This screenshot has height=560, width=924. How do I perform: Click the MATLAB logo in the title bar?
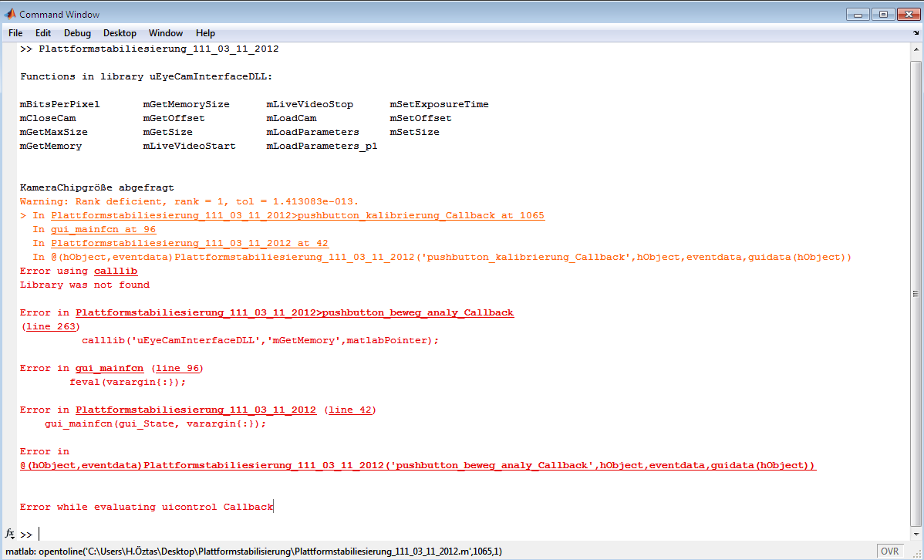[11, 14]
